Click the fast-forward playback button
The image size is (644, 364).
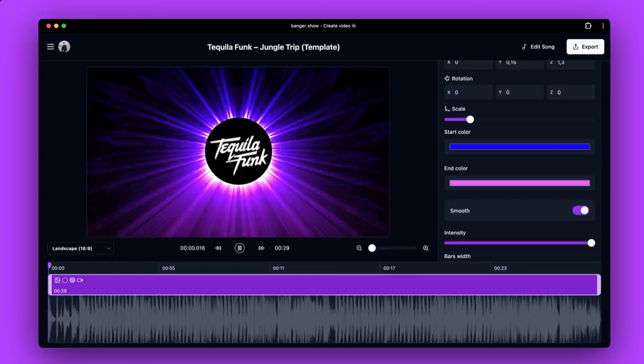pyautogui.click(x=261, y=248)
